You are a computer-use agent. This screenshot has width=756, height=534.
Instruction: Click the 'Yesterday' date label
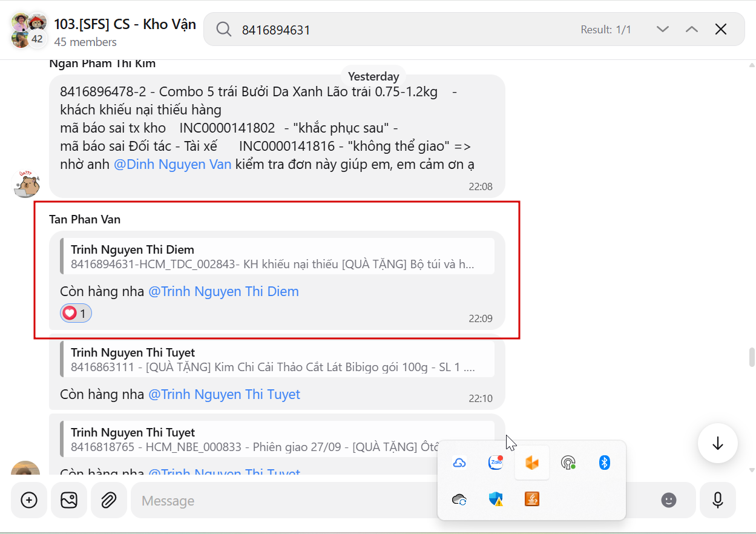click(373, 76)
